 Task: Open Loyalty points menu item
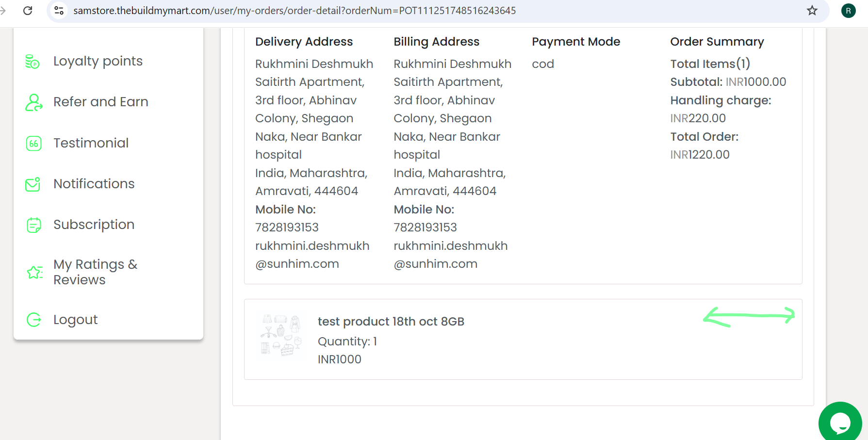(x=98, y=61)
